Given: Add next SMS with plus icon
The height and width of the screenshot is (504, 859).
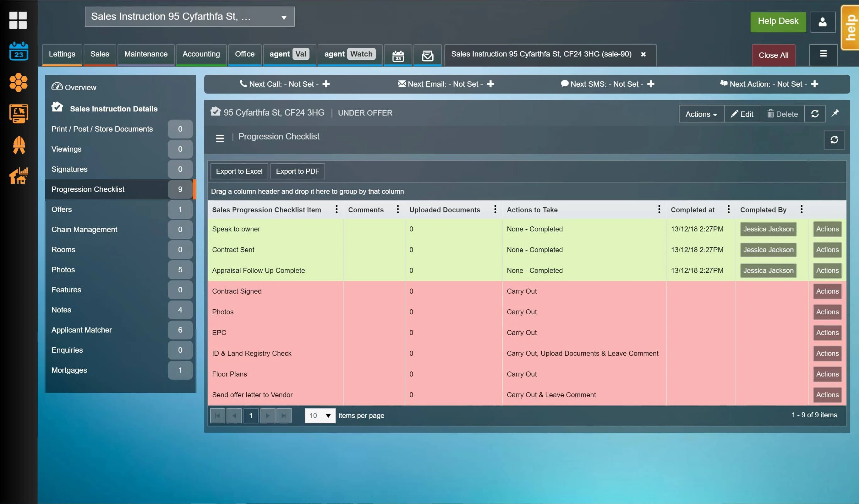Looking at the screenshot, I should pyautogui.click(x=650, y=84).
